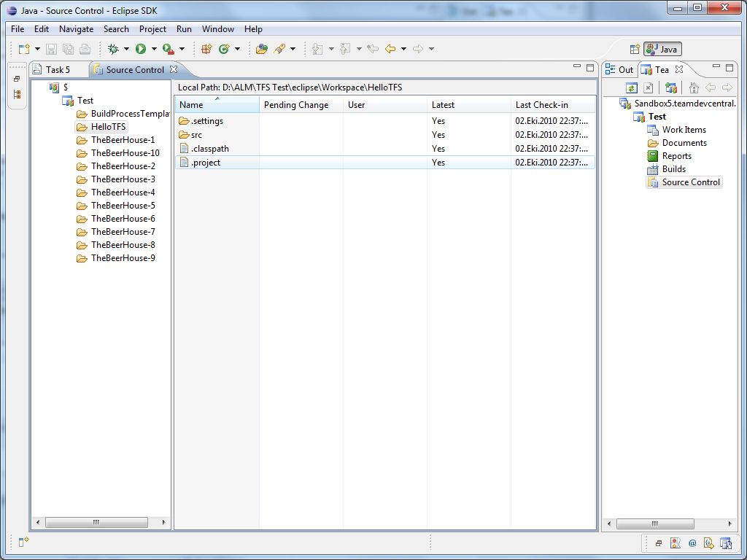Click the Open Perspective icon
Image resolution: width=747 pixels, height=560 pixels.
(635, 49)
